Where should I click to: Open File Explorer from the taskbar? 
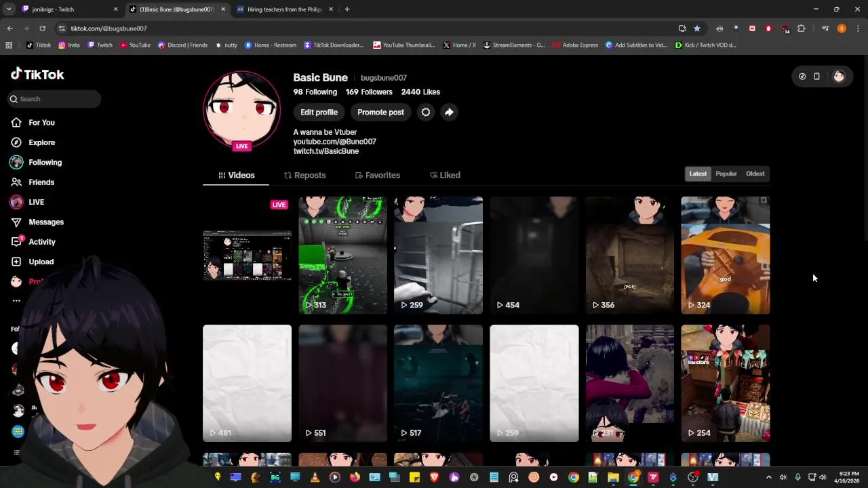[x=613, y=477]
